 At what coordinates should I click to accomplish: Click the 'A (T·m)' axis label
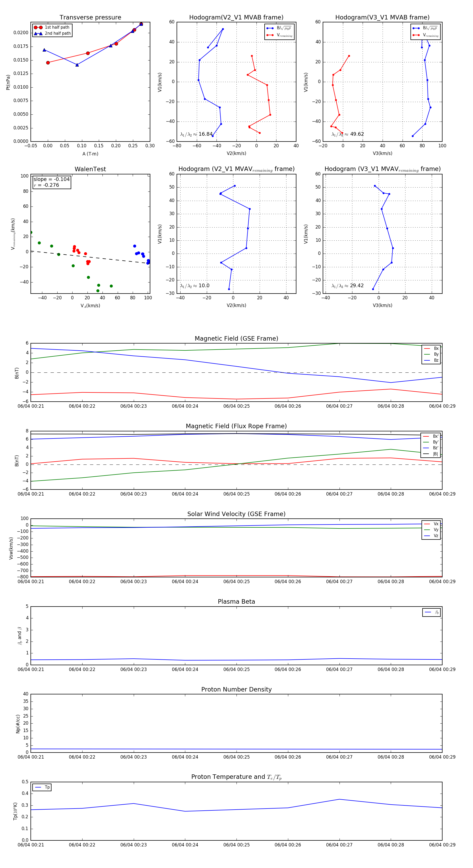[90, 154]
